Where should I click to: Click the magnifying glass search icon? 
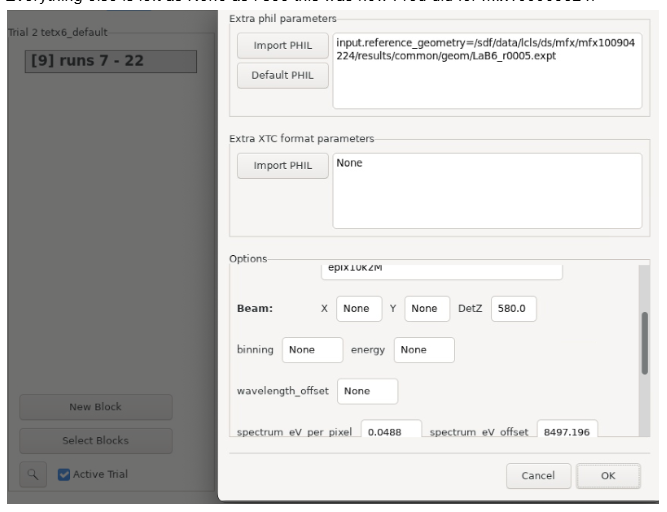[33, 474]
